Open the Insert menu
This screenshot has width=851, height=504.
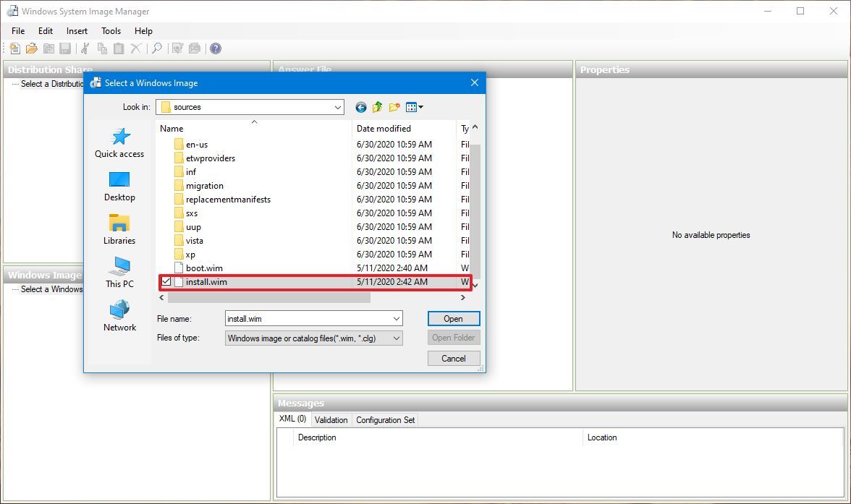click(x=77, y=31)
